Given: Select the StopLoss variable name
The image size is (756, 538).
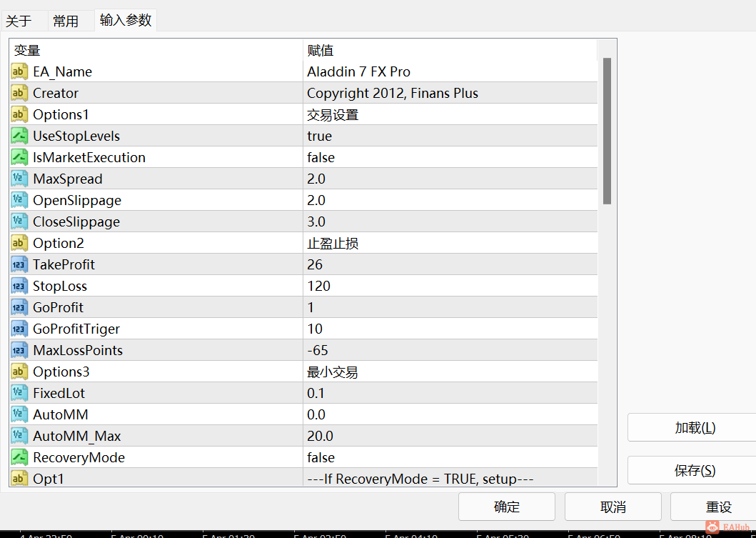Looking at the screenshot, I should pos(60,286).
